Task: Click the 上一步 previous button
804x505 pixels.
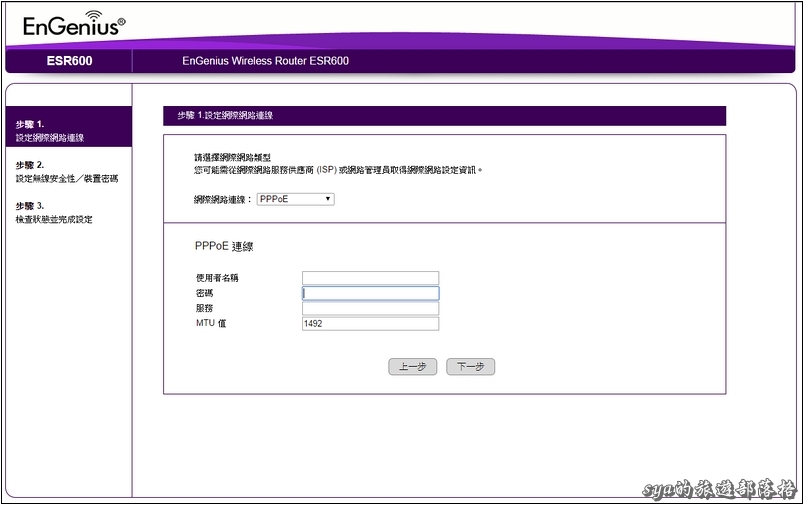Action: 413,367
